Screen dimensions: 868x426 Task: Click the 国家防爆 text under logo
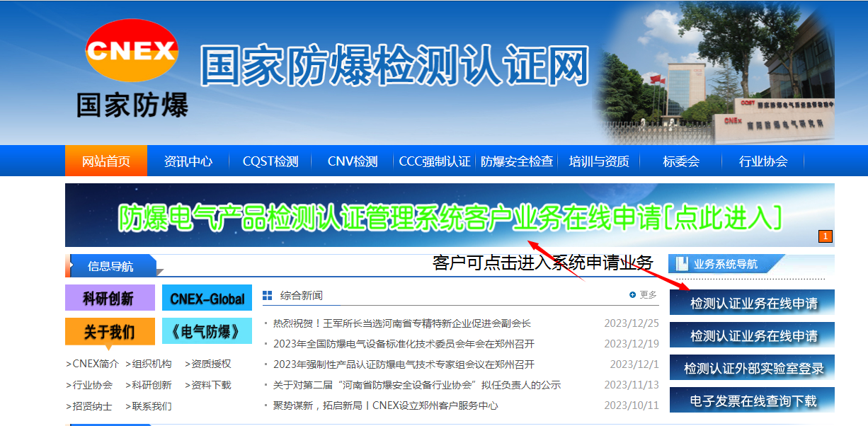[x=132, y=104]
